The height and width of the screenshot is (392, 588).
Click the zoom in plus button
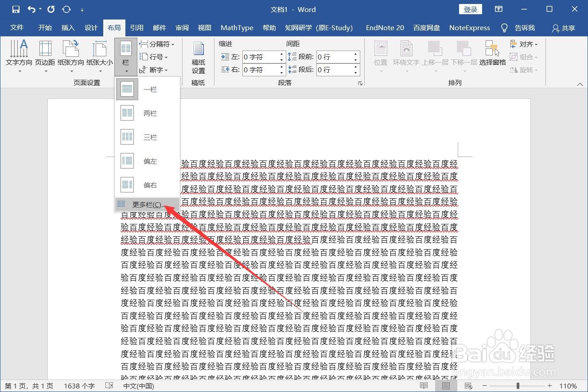[x=550, y=386]
